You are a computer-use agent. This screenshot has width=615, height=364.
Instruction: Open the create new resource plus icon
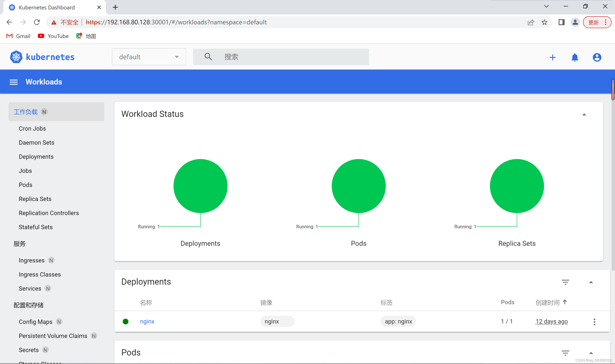click(x=552, y=57)
